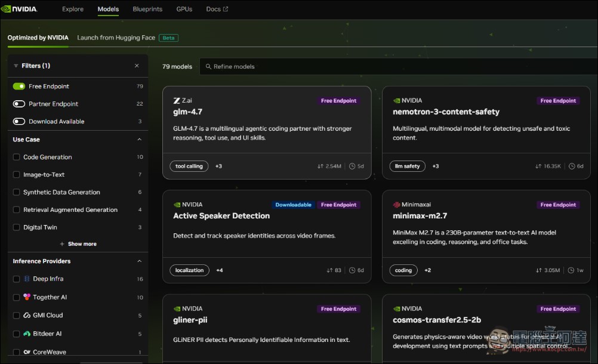Click the external link icon next to Docs
The width and height of the screenshot is (598, 364).
coord(226,9)
